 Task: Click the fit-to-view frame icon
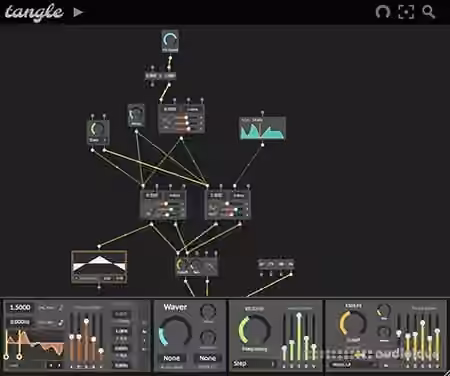click(x=406, y=12)
